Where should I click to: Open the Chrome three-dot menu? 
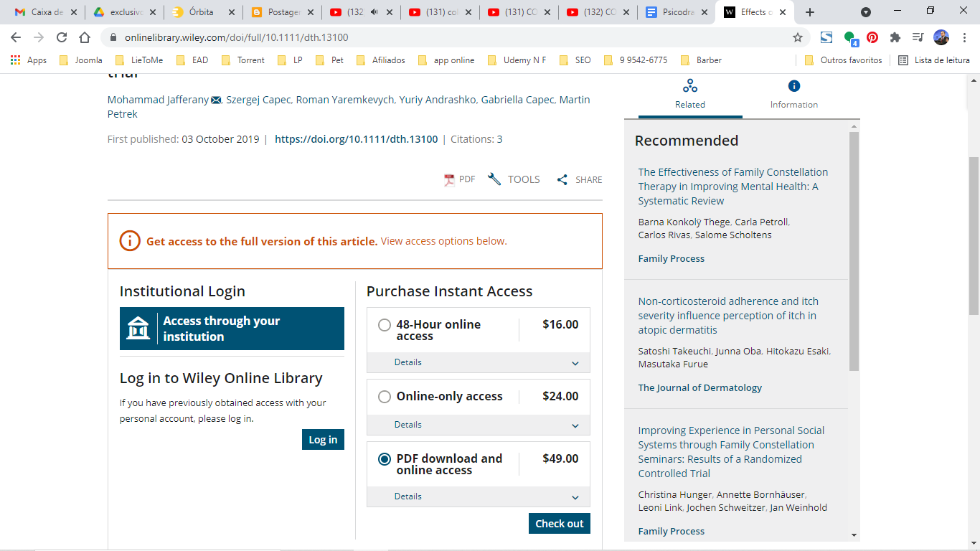tap(965, 37)
